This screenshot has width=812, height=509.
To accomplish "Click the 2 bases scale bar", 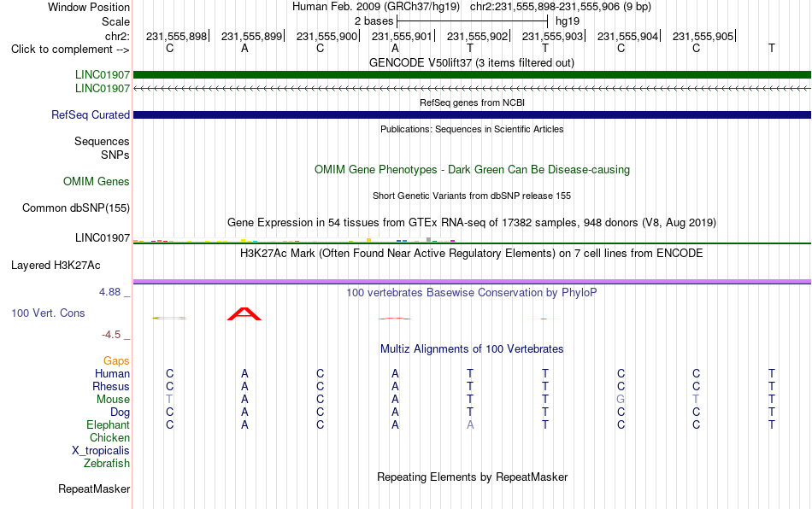I will coord(472,21).
